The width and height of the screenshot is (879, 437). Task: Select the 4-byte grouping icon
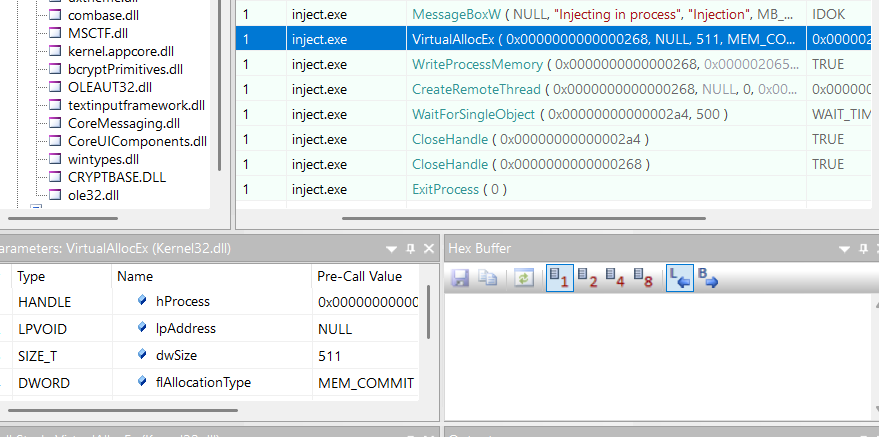(x=614, y=280)
